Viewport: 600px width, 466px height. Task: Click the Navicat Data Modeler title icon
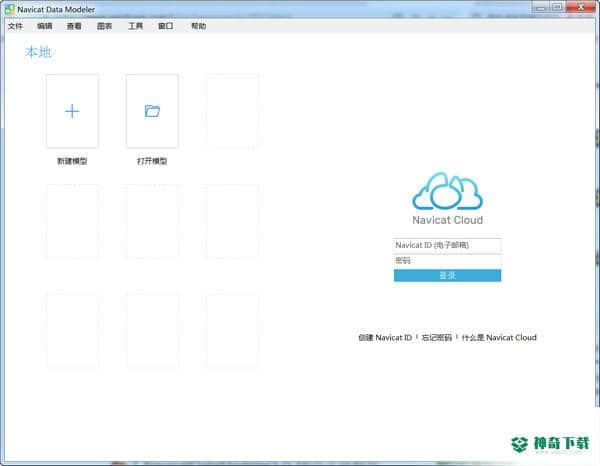pos(9,9)
